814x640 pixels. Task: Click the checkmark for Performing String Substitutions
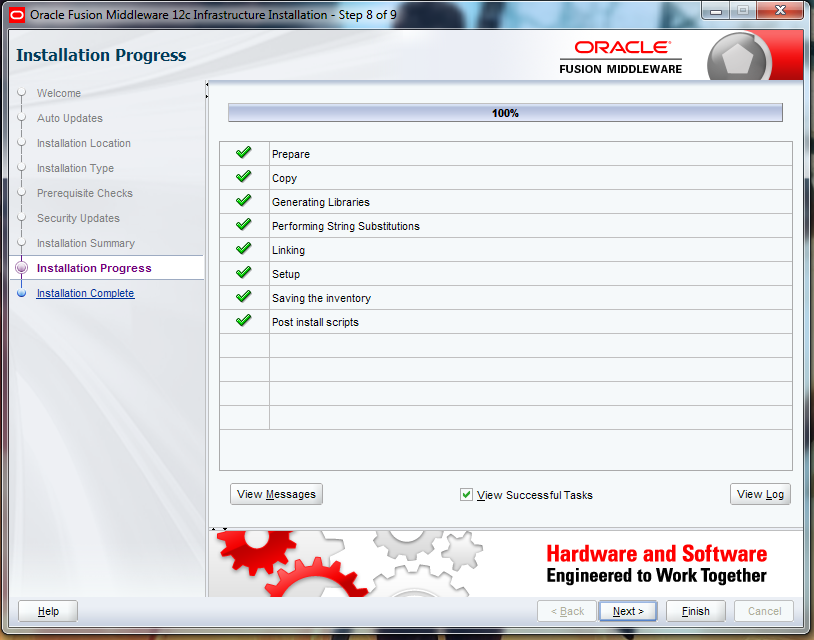(x=243, y=224)
